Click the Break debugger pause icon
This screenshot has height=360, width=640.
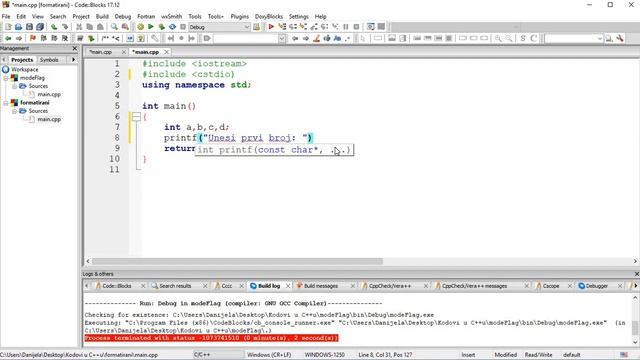346,27
